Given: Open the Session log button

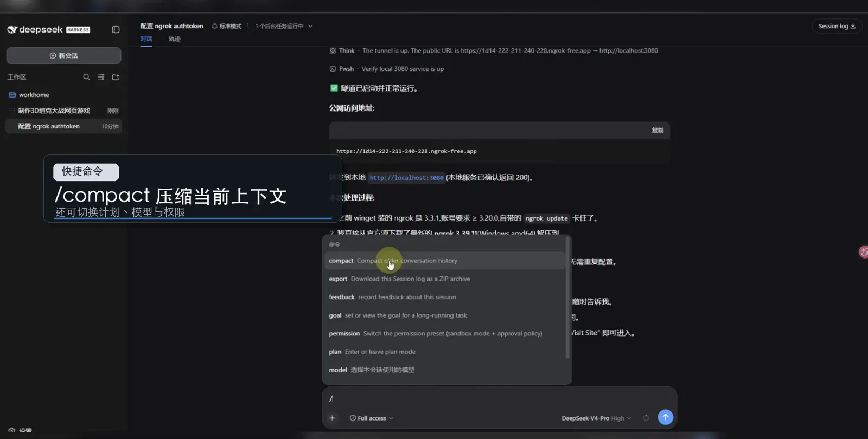Looking at the screenshot, I should pos(837,26).
